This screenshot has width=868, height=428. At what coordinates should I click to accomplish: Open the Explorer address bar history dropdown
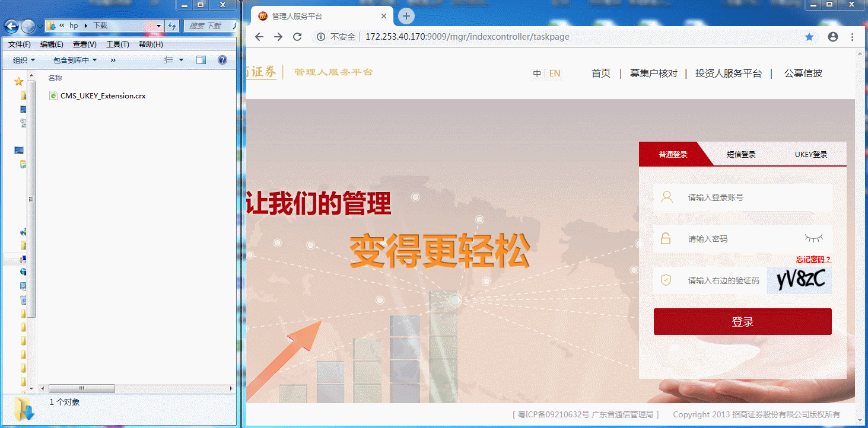coord(158,26)
